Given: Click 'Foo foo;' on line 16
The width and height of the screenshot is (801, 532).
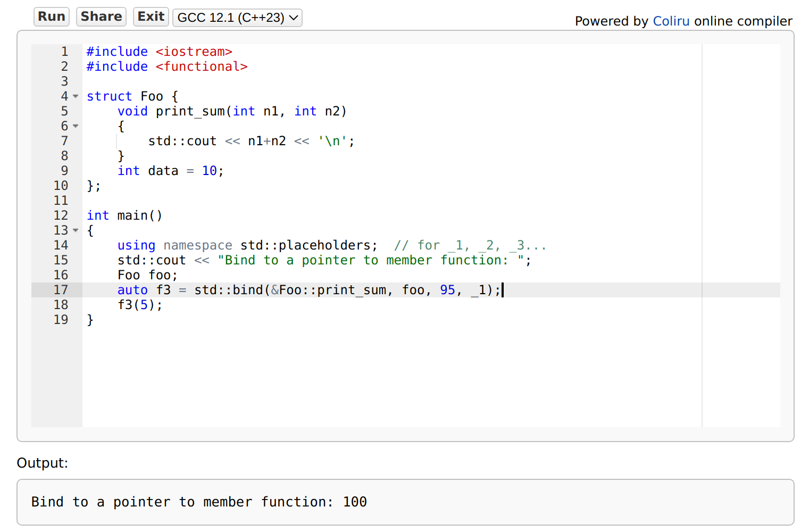Looking at the screenshot, I should pyautogui.click(x=148, y=275).
